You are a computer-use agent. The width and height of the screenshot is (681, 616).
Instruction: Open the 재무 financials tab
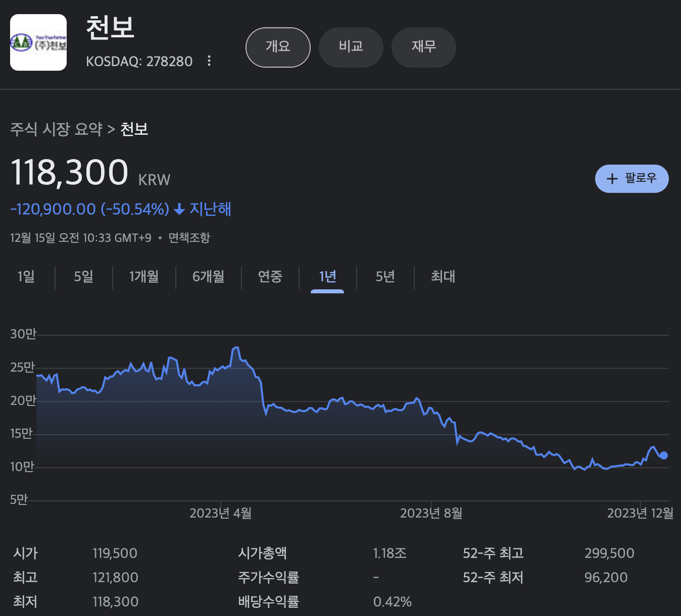pyautogui.click(x=424, y=47)
